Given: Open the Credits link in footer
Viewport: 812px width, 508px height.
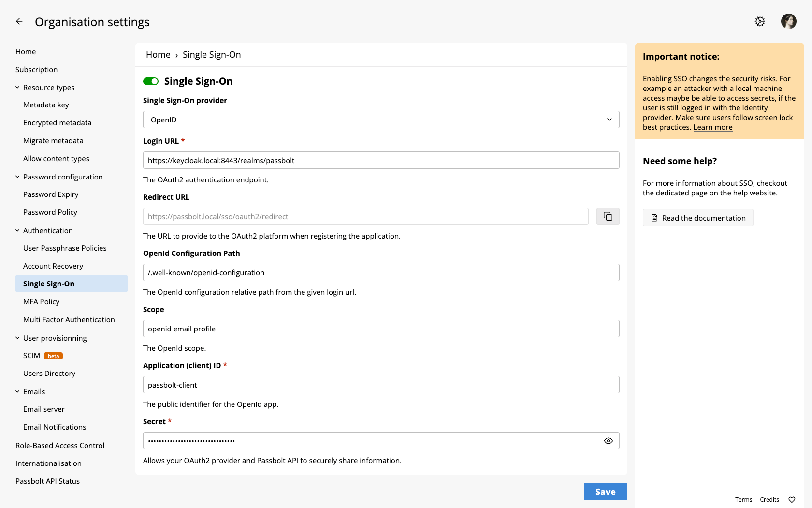Looking at the screenshot, I should click(769, 499).
